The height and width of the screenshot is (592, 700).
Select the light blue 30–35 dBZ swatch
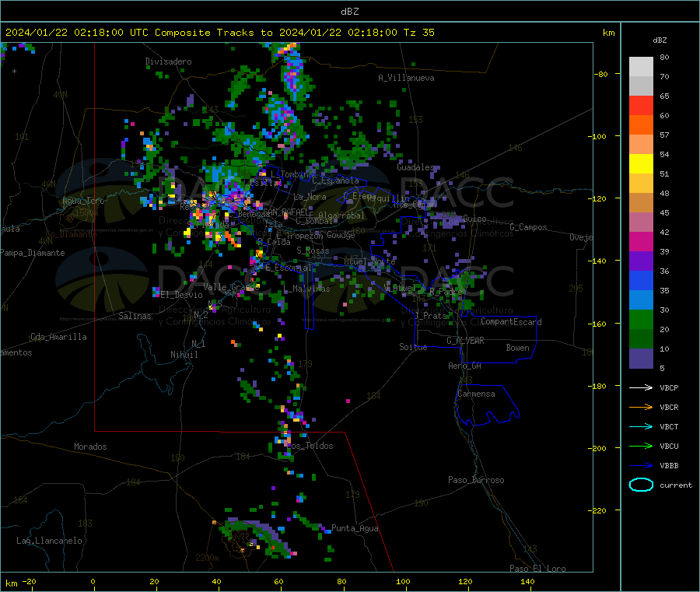(641, 300)
